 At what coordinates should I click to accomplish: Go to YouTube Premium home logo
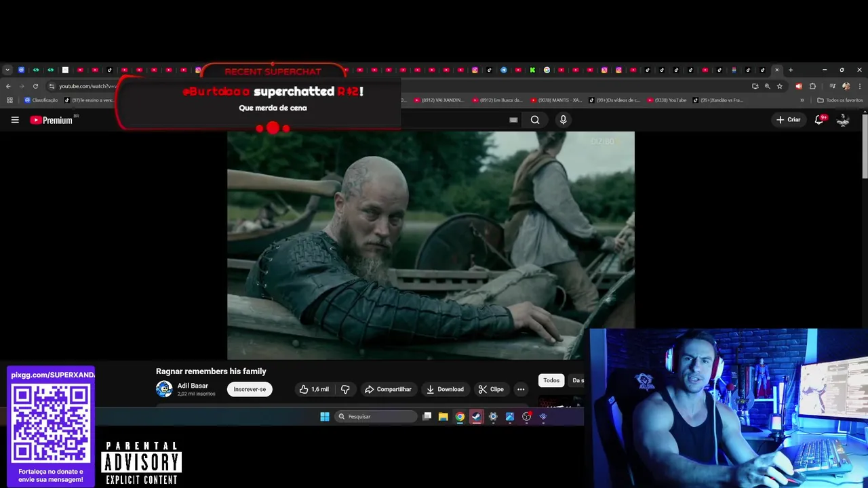(x=51, y=120)
